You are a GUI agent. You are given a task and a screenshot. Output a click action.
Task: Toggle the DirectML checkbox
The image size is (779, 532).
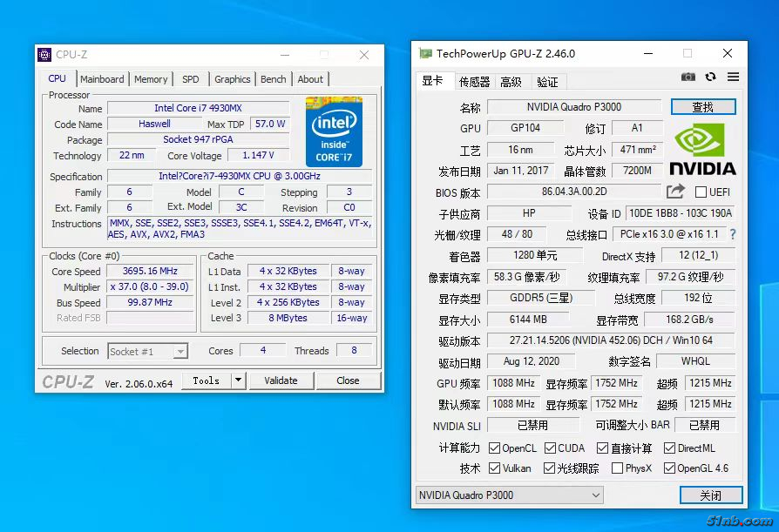669,448
